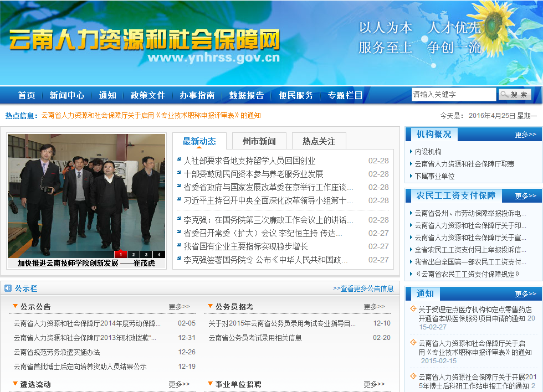543x392 pixels.
Task: Open news 习近平主持召开中央全面深化改革领导小组
Action: (268, 200)
